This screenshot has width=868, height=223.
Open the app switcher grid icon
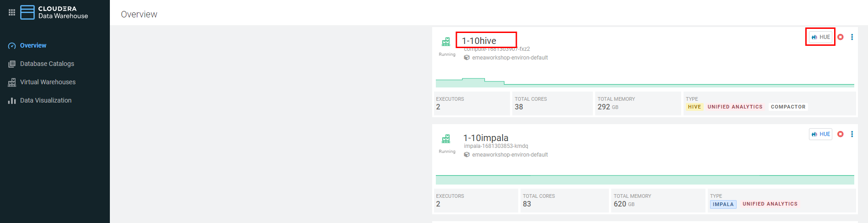point(12,12)
